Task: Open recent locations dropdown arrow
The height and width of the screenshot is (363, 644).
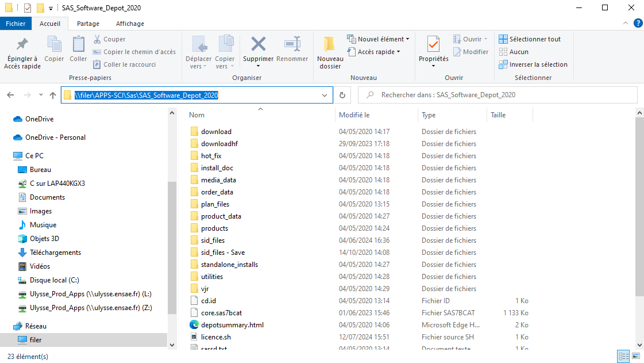Action: (x=41, y=95)
